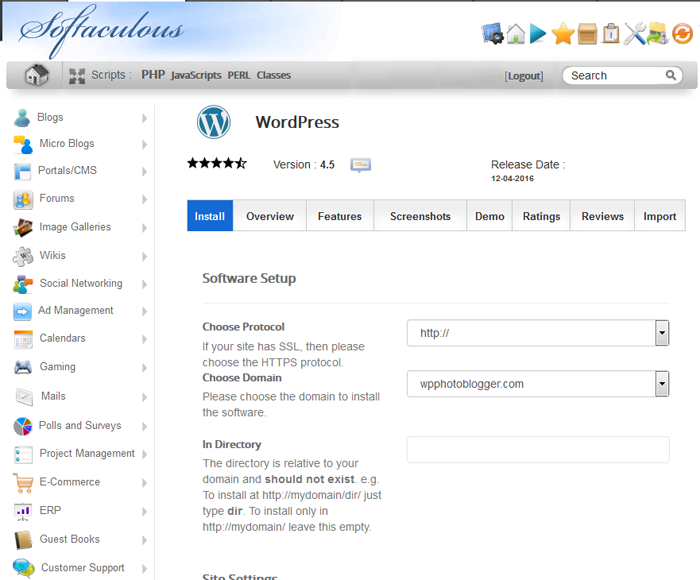Click the Customer Support chat bubble icon
Image resolution: width=700 pixels, height=580 pixels.
(x=23, y=568)
